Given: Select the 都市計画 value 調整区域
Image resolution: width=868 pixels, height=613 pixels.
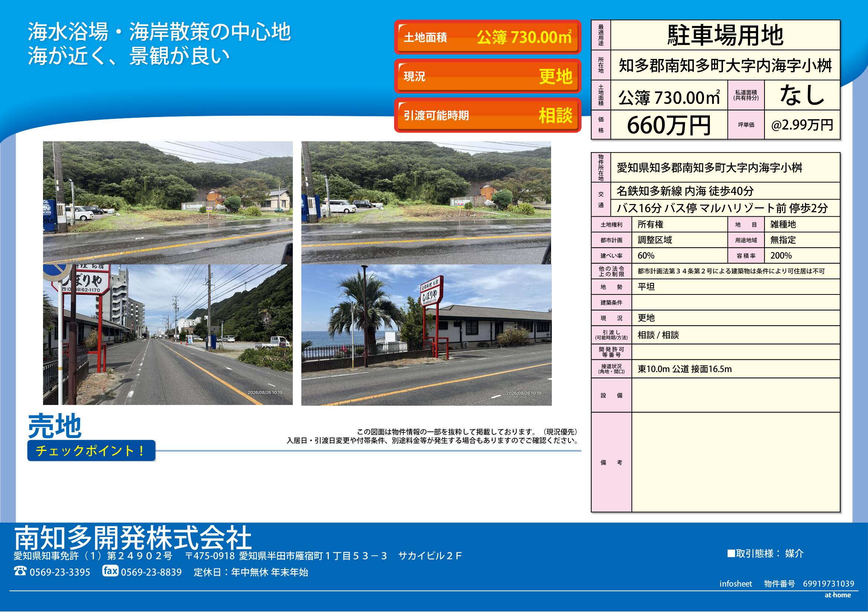Looking at the screenshot, I should click(x=655, y=241).
